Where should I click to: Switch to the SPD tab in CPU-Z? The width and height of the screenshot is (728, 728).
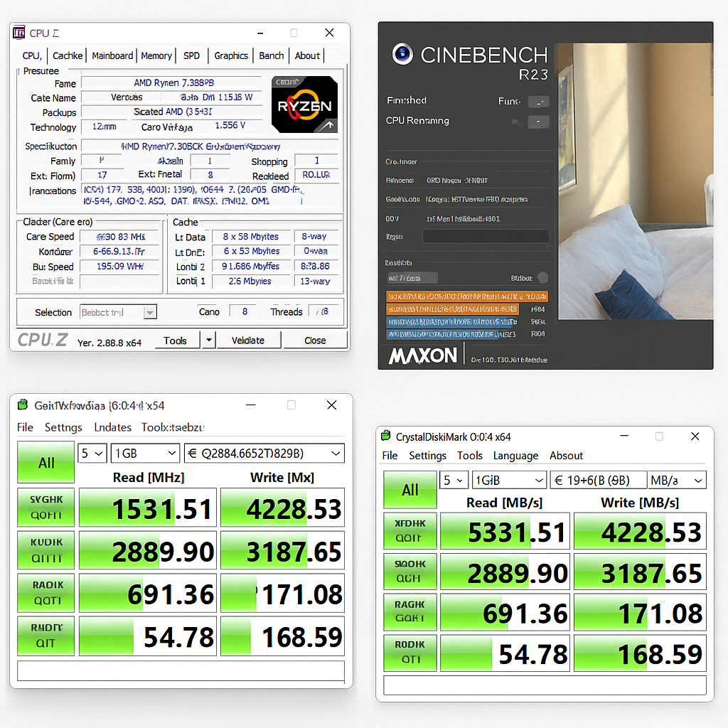coord(191,55)
